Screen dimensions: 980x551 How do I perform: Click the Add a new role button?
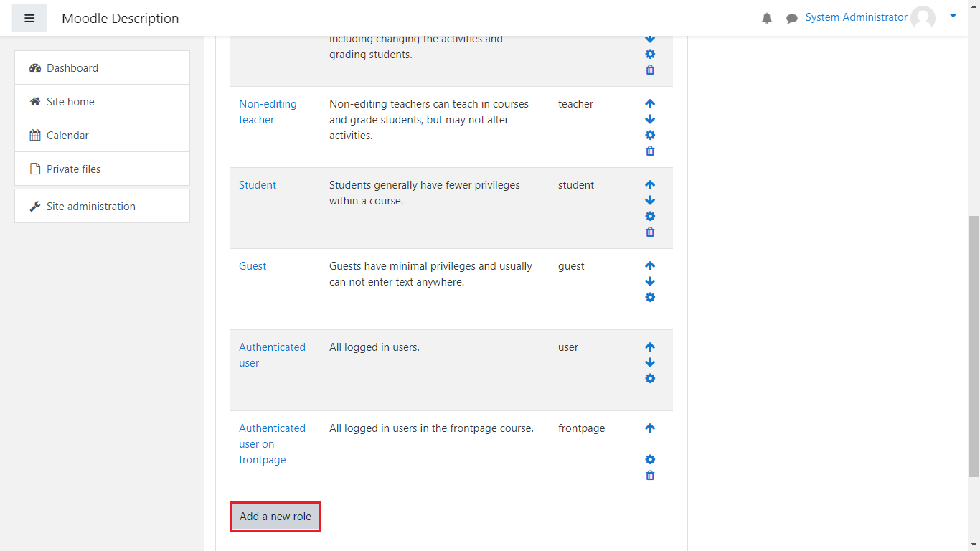(275, 517)
